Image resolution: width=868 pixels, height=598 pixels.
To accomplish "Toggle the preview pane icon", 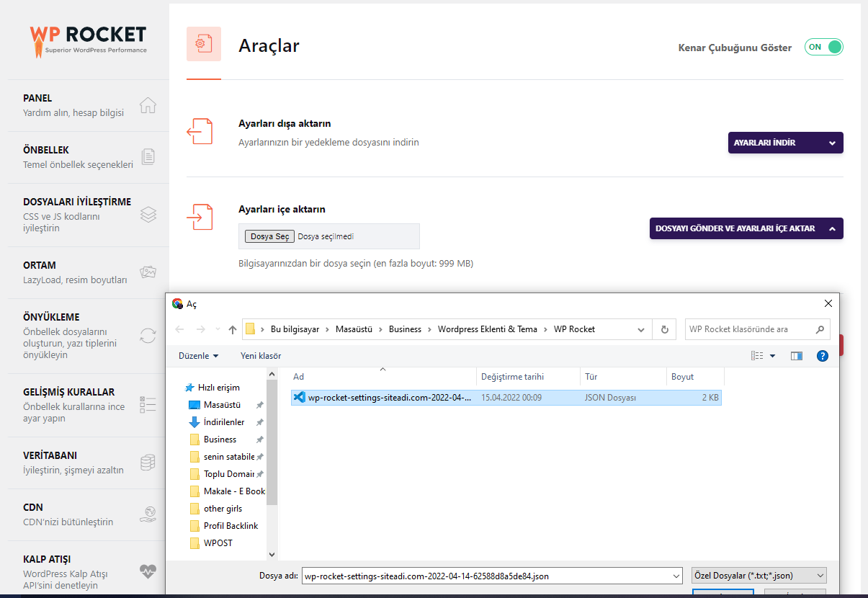I will coord(797,356).
